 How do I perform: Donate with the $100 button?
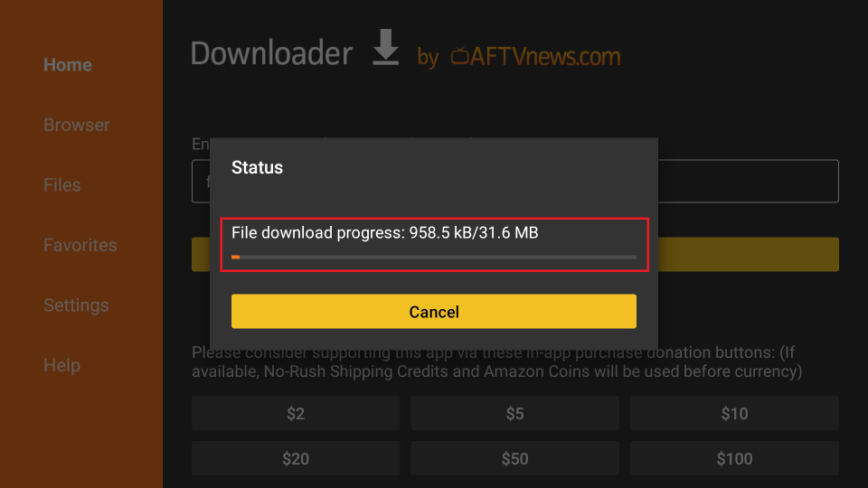(x=734, y=459)
